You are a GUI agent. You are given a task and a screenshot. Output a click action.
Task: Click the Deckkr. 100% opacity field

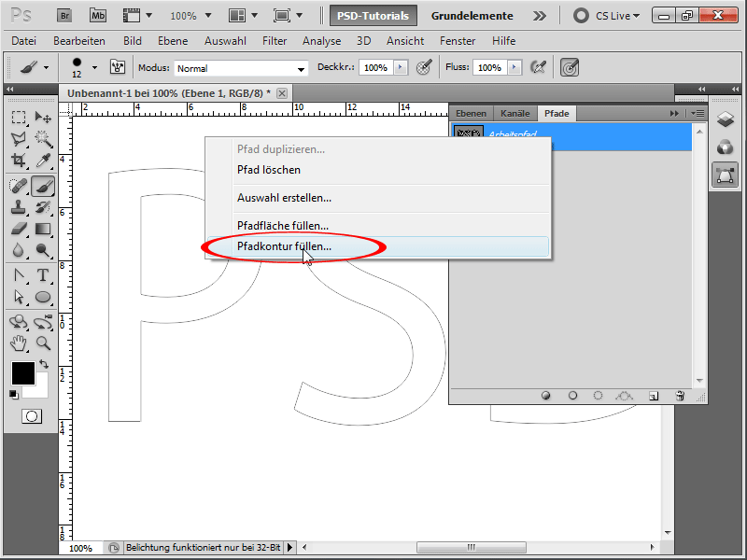pos(376,67)
